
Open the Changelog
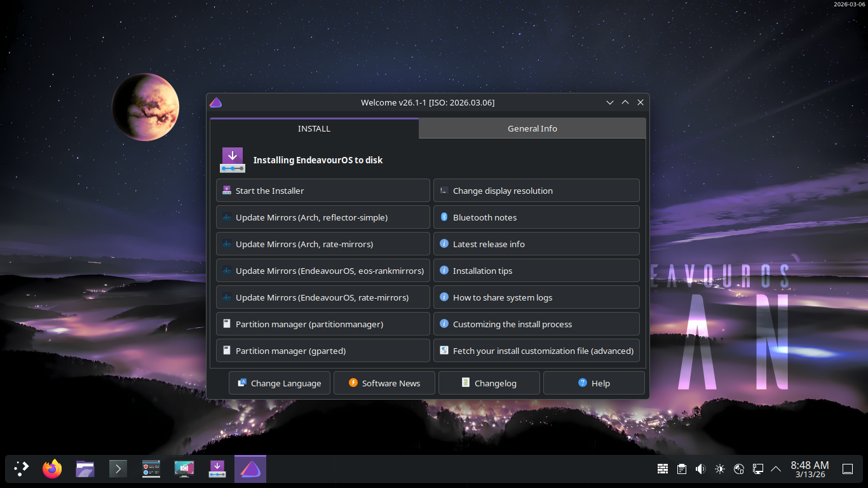click(x=489, y=383)
